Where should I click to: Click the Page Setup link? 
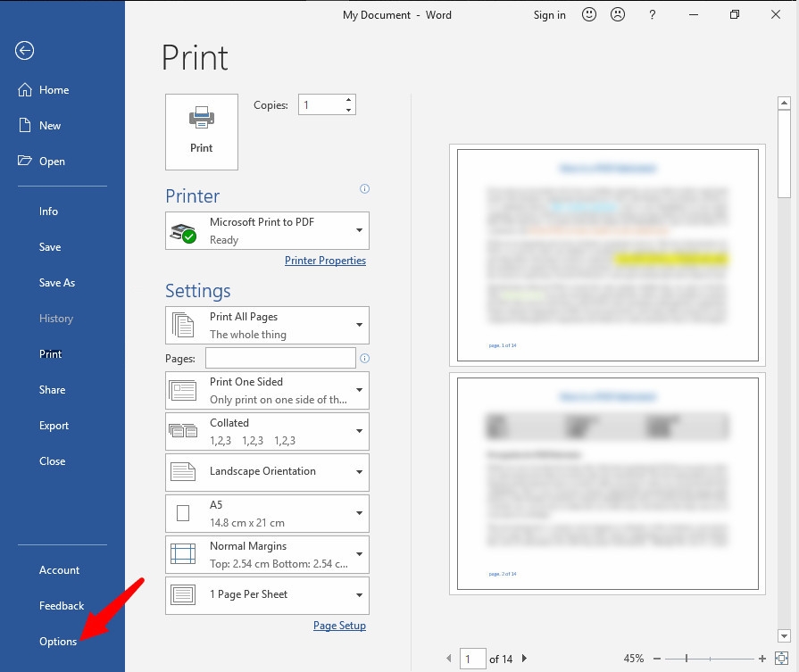pos(339,626)
